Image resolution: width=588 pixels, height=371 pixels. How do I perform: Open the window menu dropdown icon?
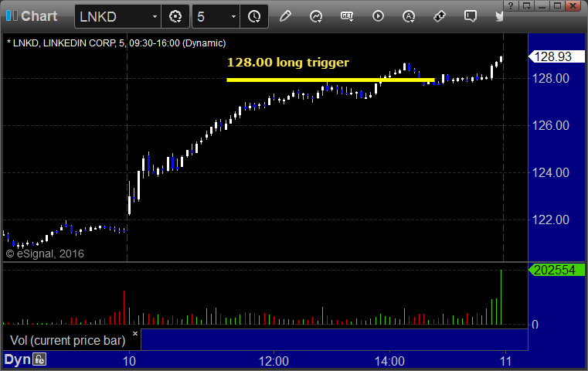click(526, 5)
